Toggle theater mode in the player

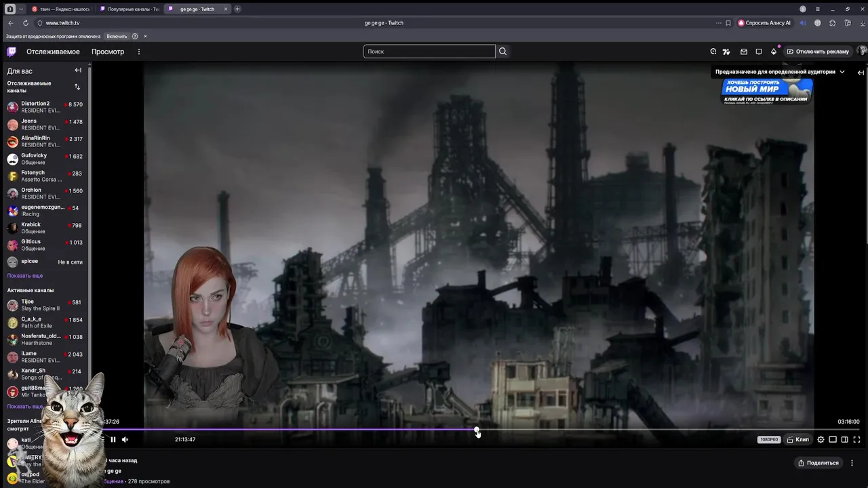coord(833,439)
